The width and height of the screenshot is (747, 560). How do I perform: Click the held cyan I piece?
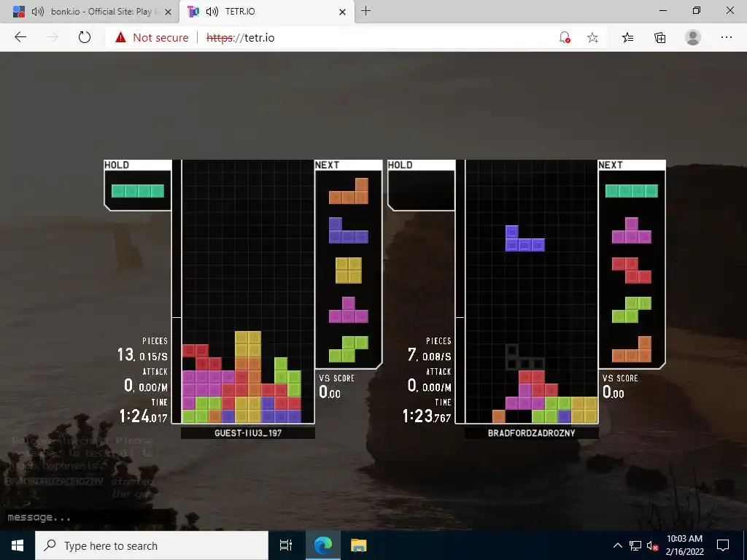click(138, 191)
